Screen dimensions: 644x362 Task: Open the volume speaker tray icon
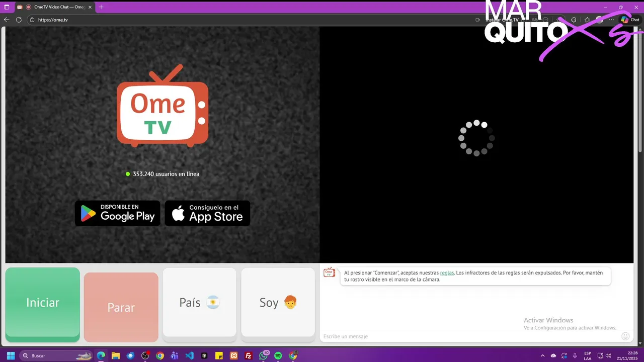[609, 355]
